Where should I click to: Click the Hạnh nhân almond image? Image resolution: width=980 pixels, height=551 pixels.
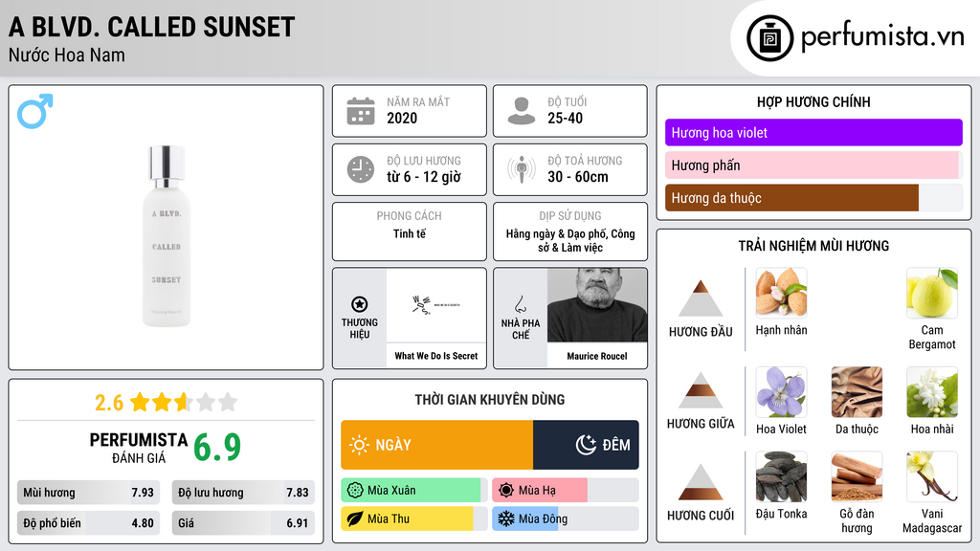[781, 293]
